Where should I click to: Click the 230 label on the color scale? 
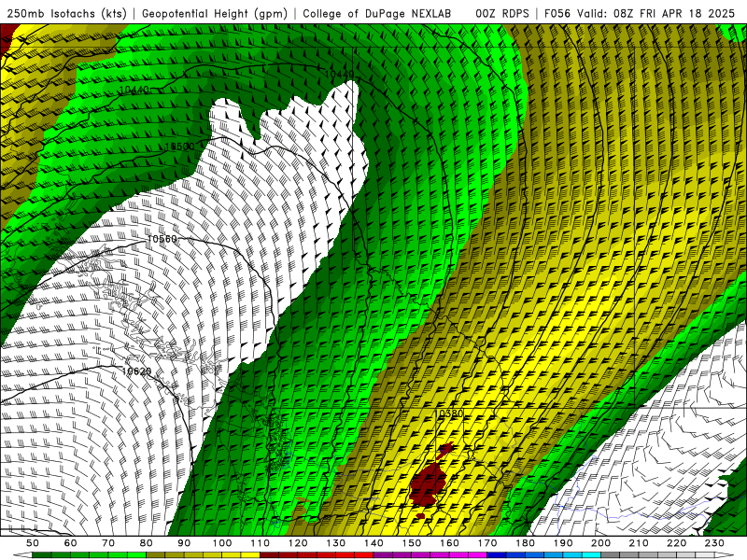715,543
